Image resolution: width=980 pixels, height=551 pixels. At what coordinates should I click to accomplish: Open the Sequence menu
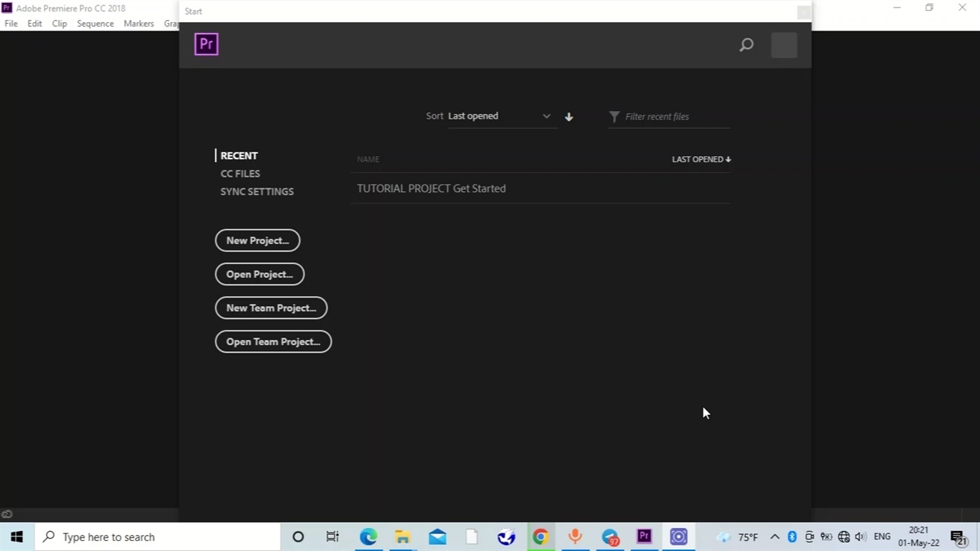[x=95, y=24]
